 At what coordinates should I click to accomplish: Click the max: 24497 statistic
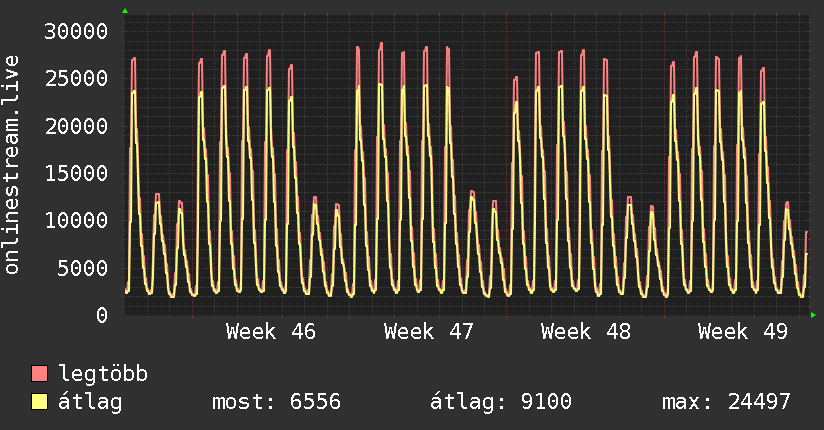[726, 402]
